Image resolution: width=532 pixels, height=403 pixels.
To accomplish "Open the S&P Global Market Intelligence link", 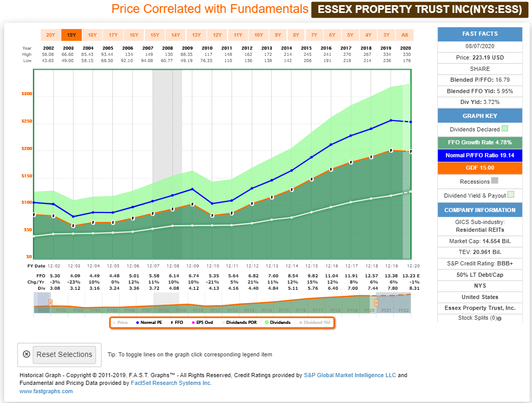I will (350, 375).
